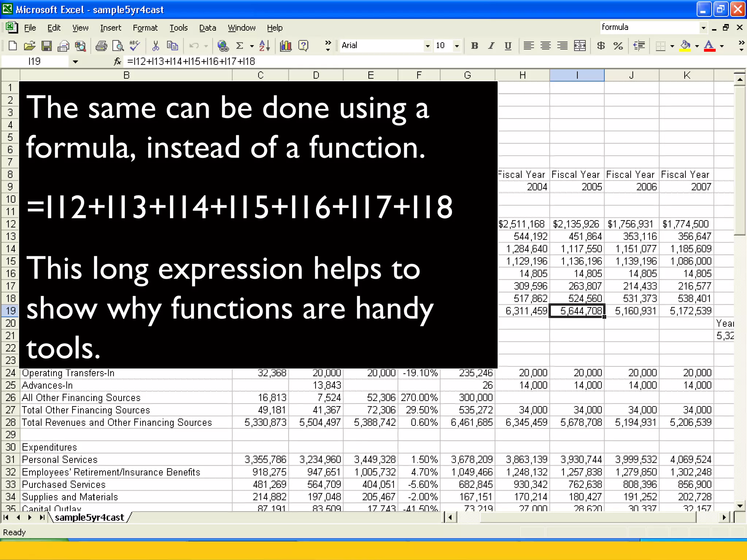Click the Borders icon
The height and width of the screenshot is (560, 747).
click(660, 46)
